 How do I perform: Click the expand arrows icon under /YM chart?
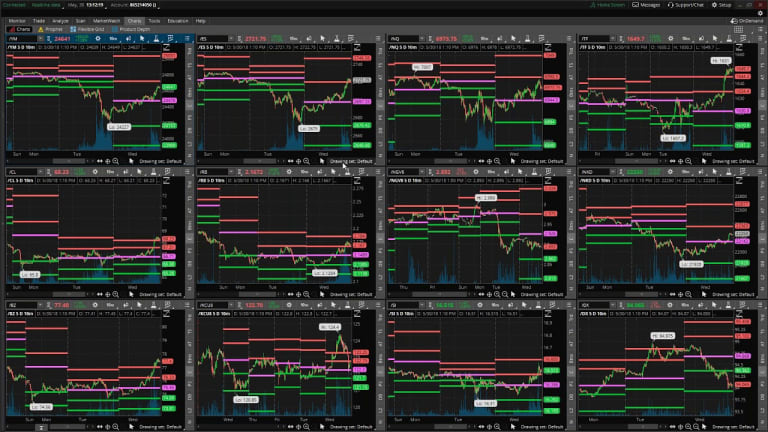click(100, 161)
